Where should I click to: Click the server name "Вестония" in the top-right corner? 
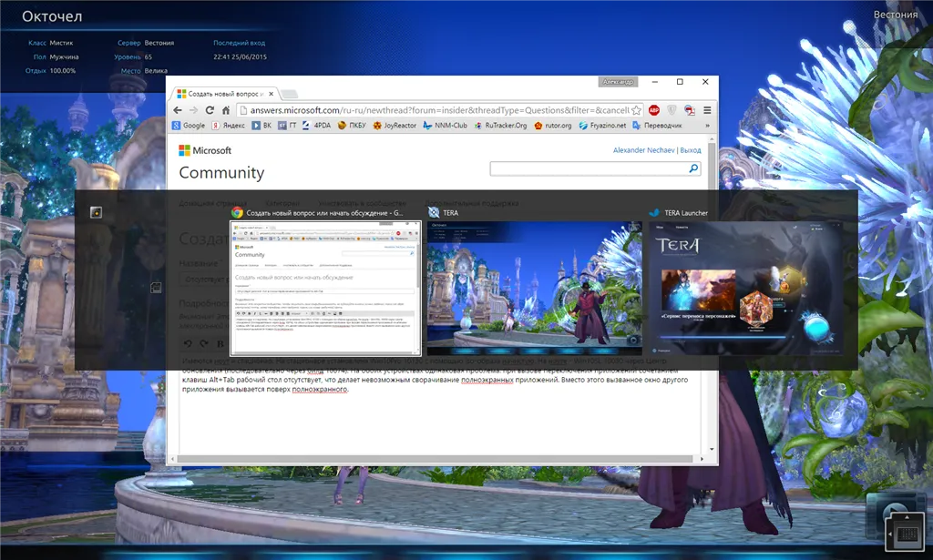[x=896, y=15]
